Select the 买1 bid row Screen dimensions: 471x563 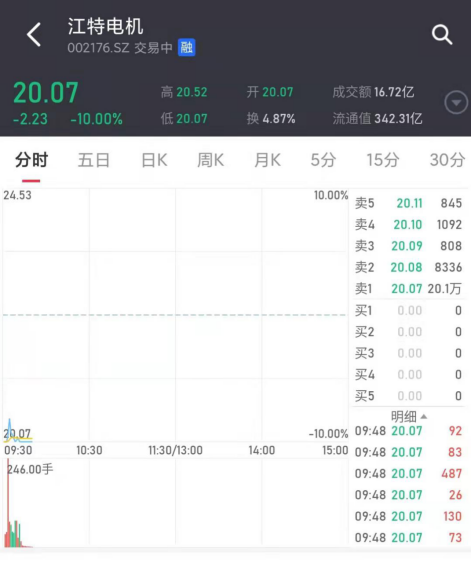click(408, 310)
